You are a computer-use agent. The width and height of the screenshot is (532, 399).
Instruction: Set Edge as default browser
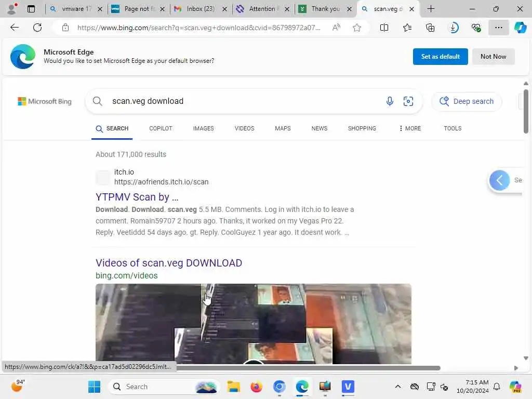(440, 57)
